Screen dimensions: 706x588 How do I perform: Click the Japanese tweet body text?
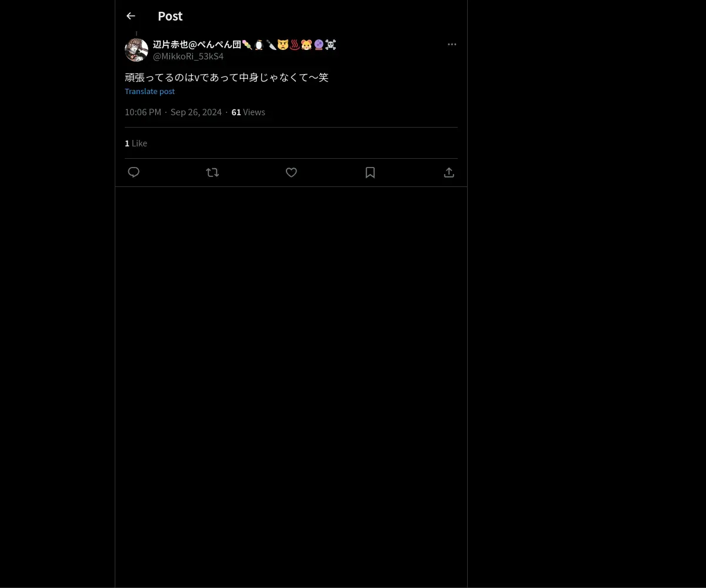227,77
